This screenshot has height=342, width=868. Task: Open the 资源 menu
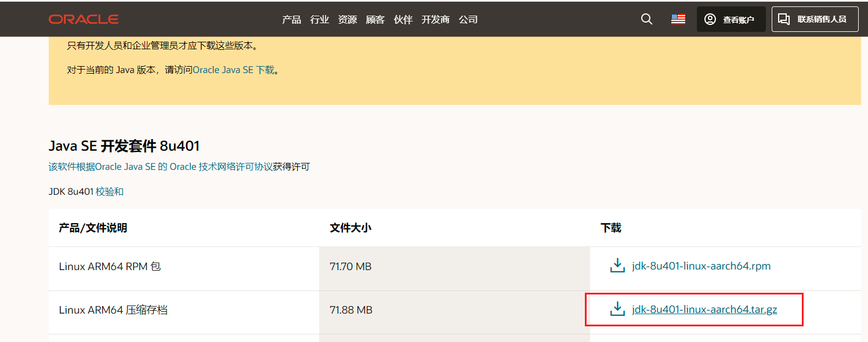(x=348, y=20)
